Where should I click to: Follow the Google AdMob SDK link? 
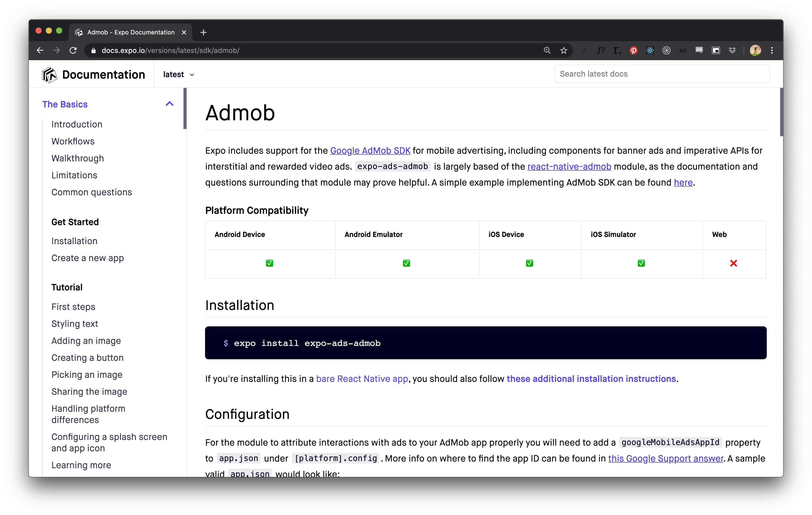(370, 150)
